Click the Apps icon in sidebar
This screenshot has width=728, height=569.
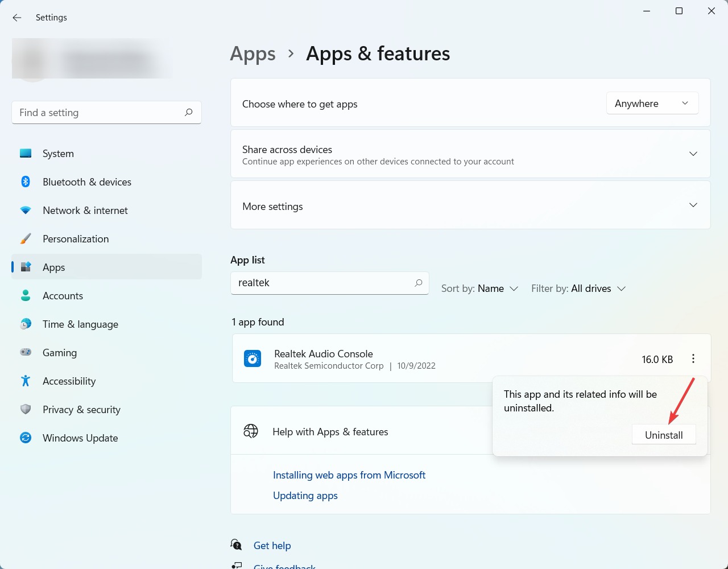(26, 267)
